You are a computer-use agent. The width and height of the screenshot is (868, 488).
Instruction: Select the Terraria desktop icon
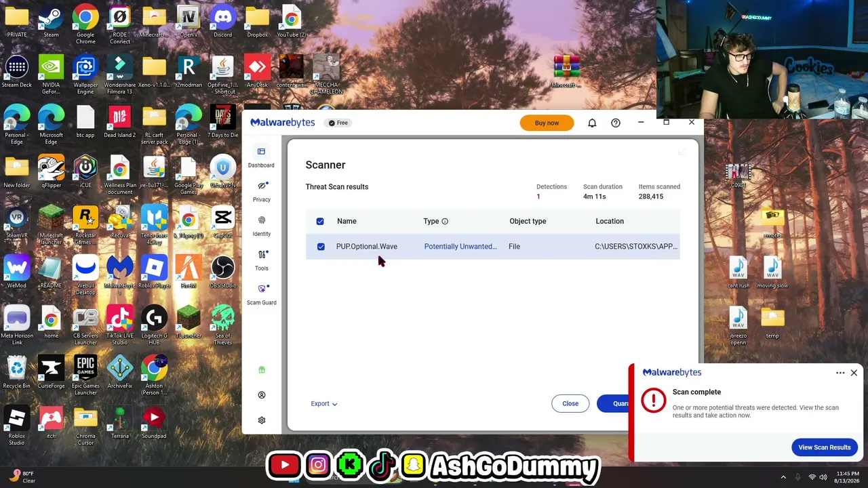pos(119,422)
